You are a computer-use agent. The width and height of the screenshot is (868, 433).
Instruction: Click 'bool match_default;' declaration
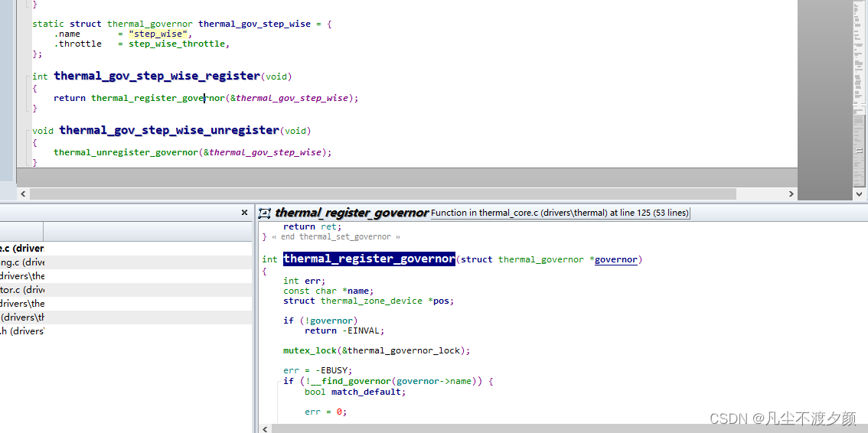tap(355, 392)
